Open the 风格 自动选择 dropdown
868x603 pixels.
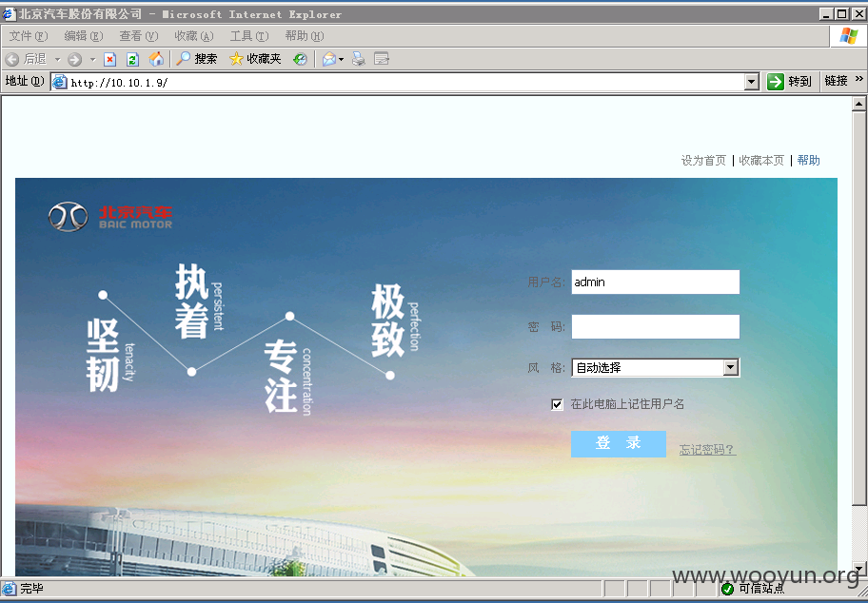[656, 367]
